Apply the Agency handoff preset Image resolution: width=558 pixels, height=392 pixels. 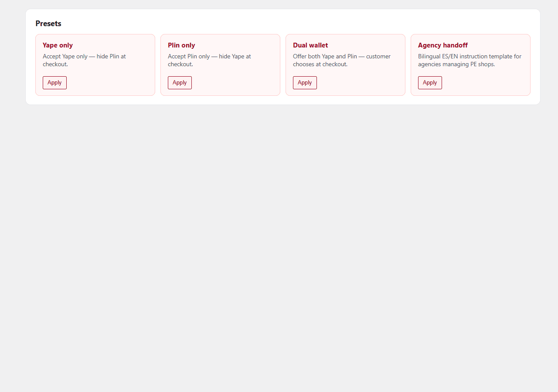click(430, 83)
